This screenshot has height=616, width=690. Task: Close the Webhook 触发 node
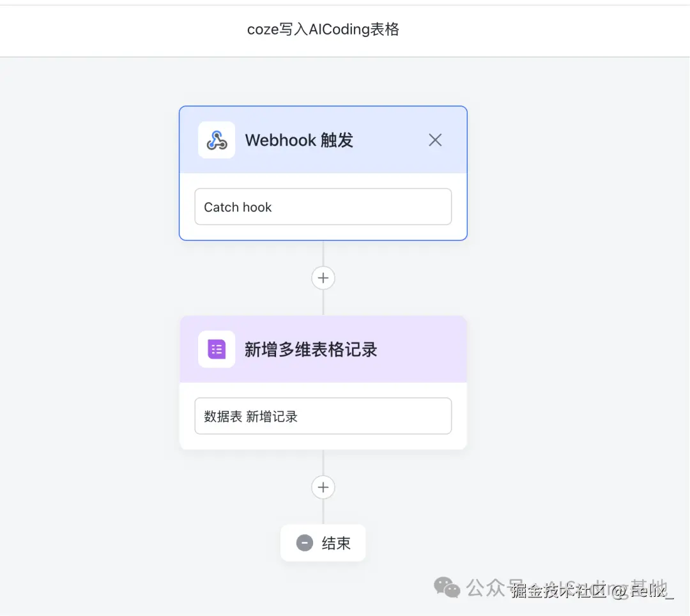tap(435, 140)
